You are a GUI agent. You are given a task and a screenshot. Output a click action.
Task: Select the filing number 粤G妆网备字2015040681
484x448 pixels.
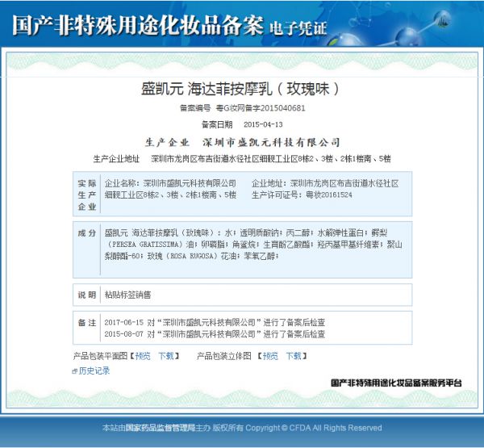[261, 108]
